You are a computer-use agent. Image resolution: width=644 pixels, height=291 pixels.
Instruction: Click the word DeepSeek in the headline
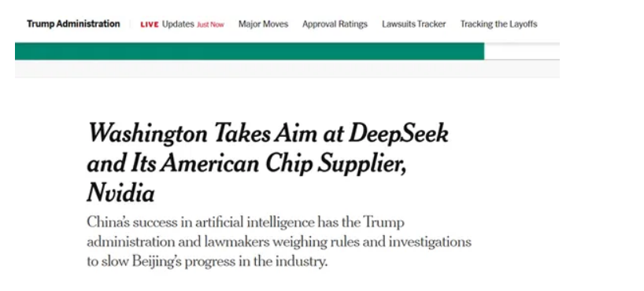click(x=398, y=134)
